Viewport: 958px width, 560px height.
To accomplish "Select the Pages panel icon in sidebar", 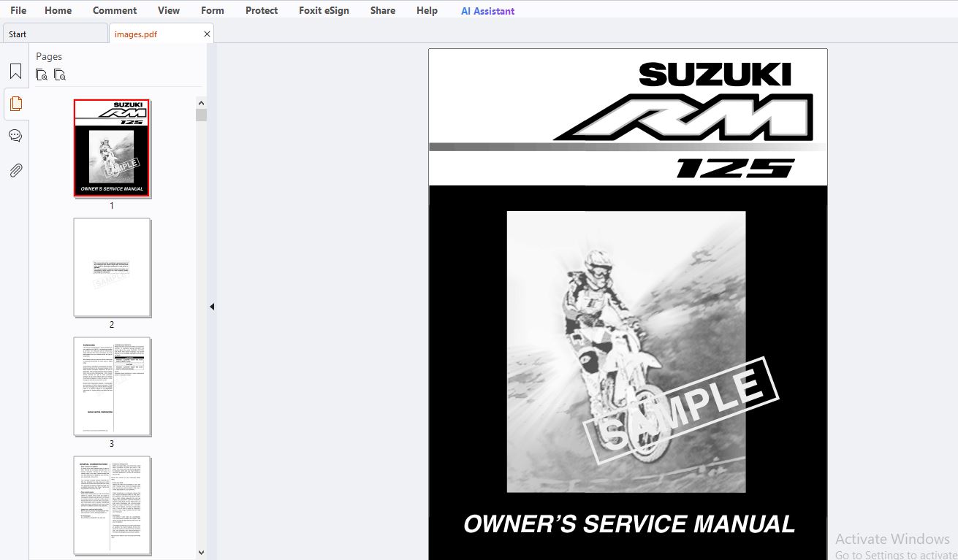I will point(15,104).
